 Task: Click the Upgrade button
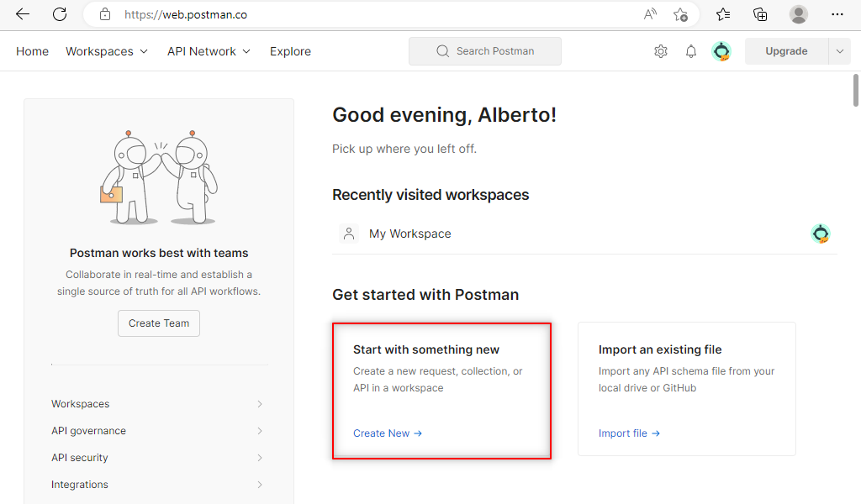click(786, 51)
